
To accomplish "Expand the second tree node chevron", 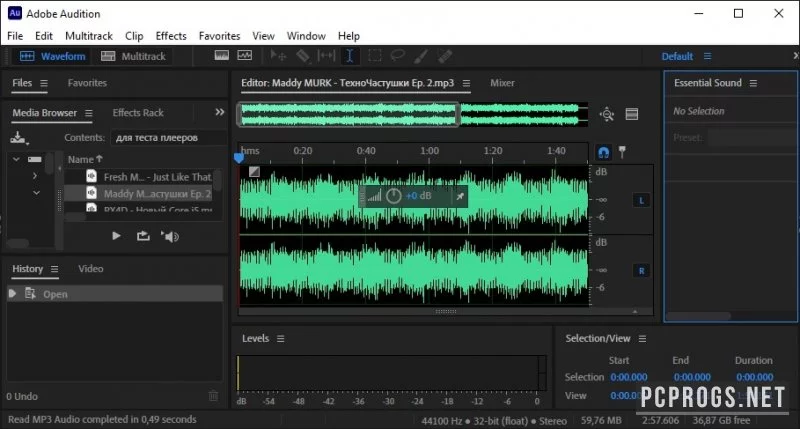I will (x=35, y=176).
